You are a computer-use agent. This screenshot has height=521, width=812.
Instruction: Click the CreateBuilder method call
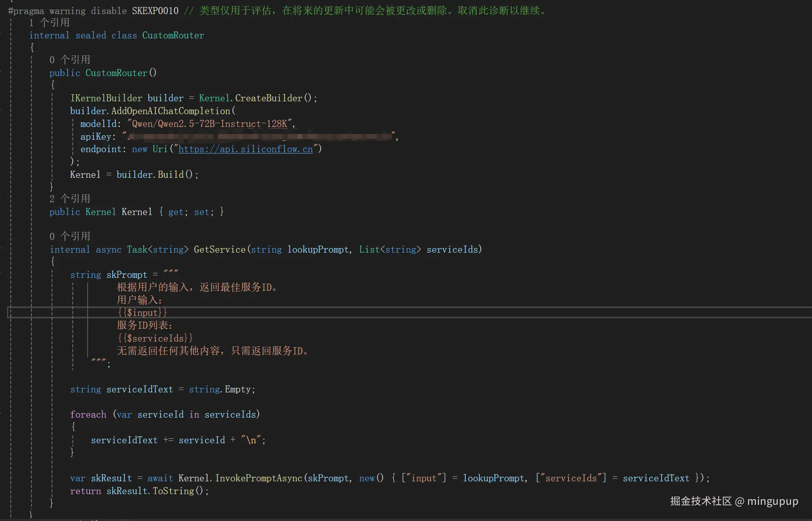coord(269,98)
